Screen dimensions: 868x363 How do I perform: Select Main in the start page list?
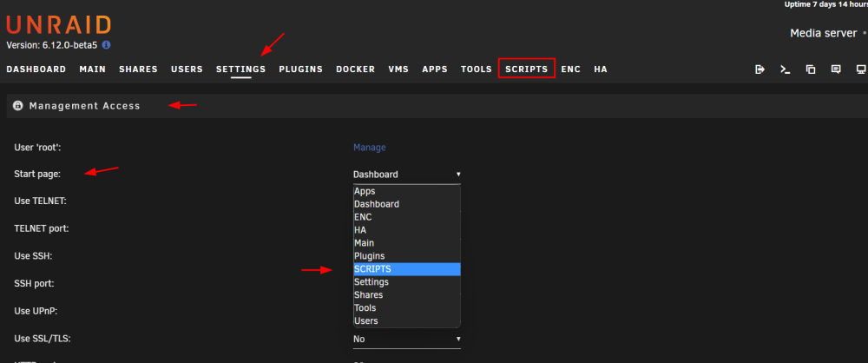407,243
